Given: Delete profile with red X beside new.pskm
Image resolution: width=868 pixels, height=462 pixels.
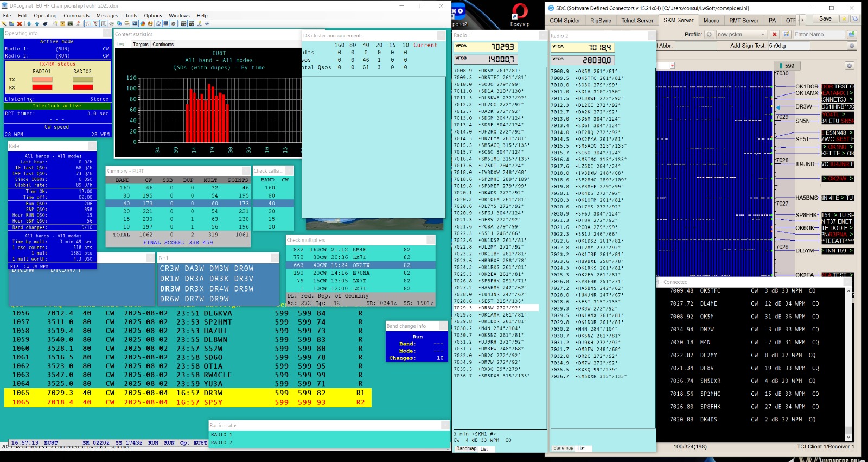Looking at the screenshot, I should point(774,34).
